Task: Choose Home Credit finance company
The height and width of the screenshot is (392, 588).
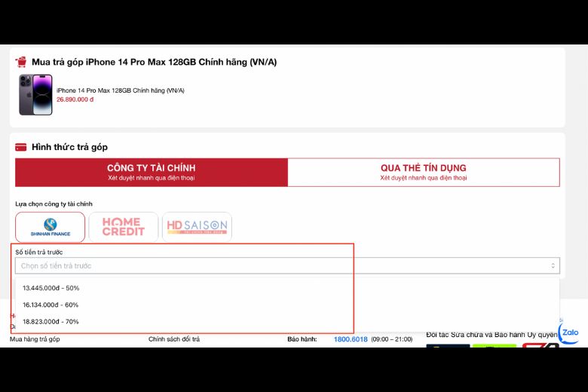Action: pos(124,228)
